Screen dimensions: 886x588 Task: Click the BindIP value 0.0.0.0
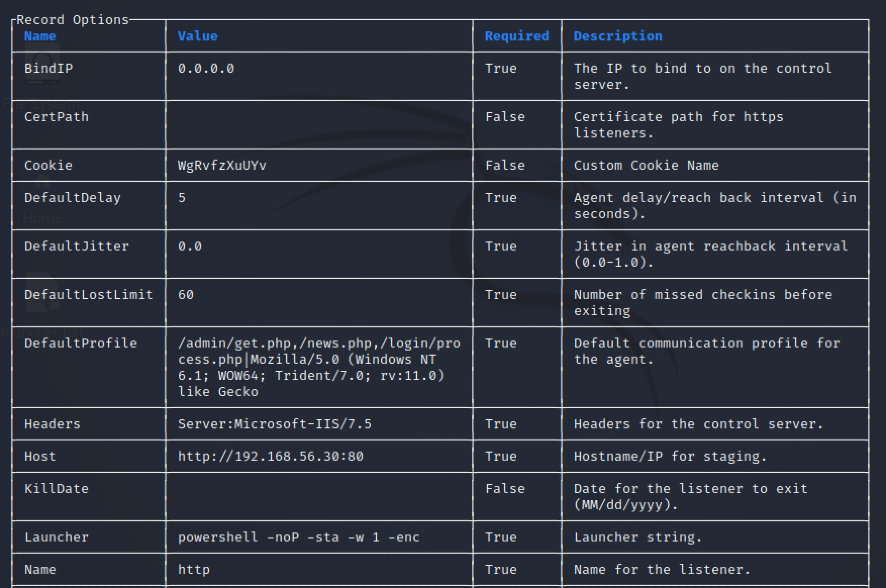(x=206, y=68)
